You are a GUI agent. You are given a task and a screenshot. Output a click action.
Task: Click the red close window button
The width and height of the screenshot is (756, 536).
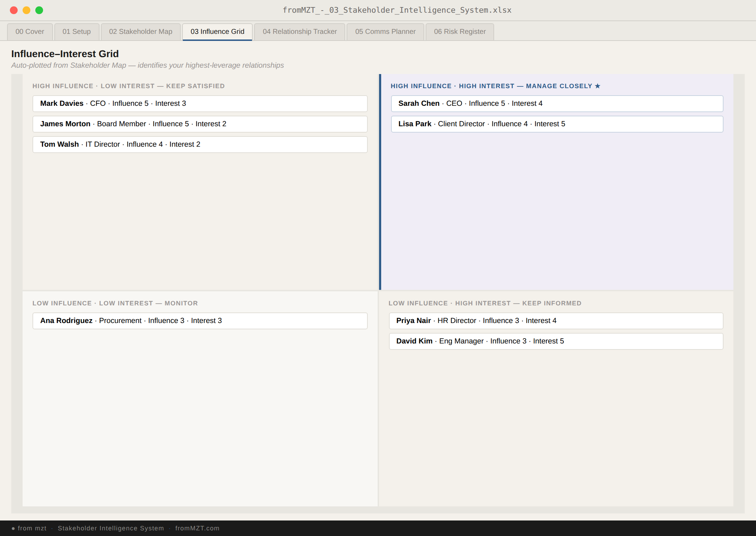14,10
